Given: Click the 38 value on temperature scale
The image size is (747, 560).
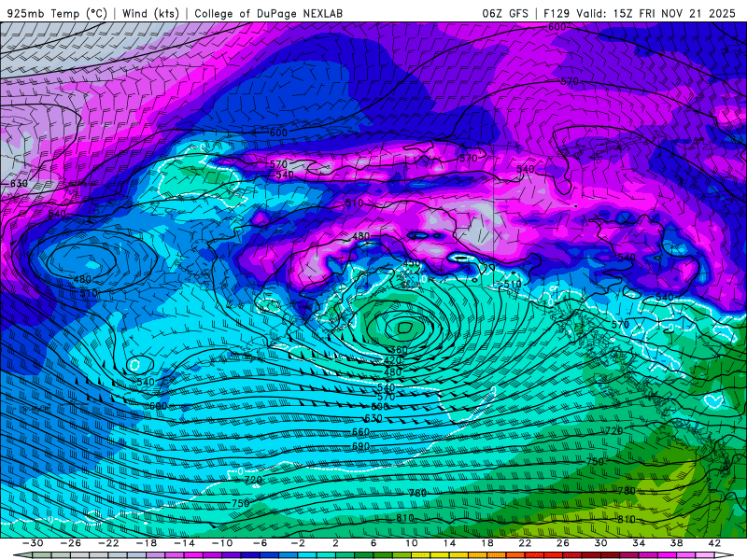Looking at the screenshot, I should (676, 543).
